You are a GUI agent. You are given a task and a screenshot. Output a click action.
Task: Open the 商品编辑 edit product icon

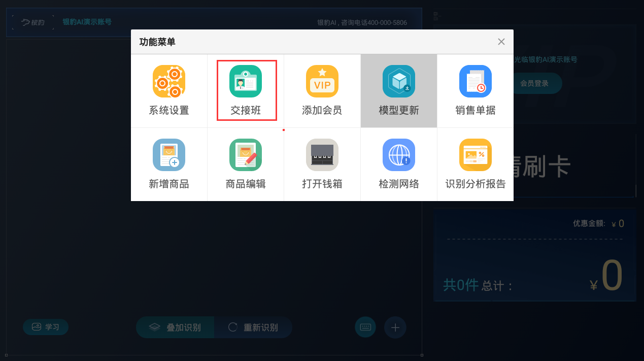[x=246, y=155]
